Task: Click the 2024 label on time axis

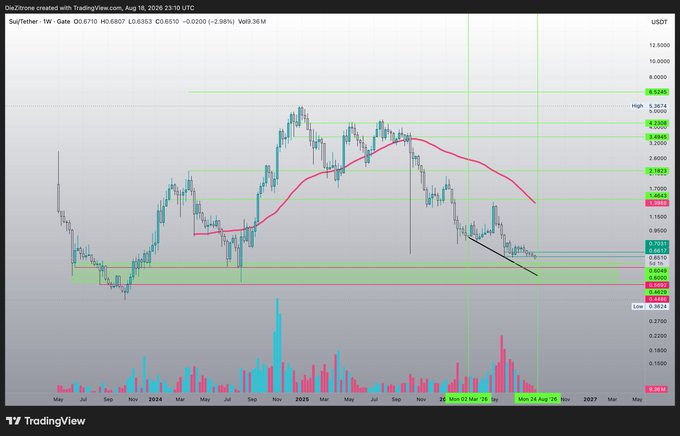Action: [155, 399]
